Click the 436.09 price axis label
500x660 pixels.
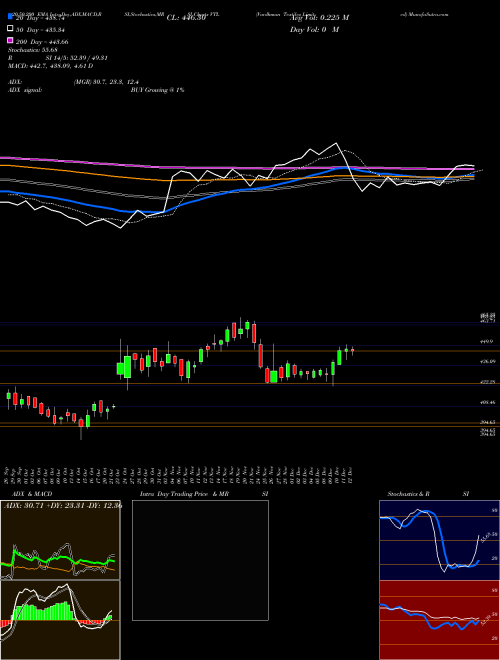pos(488,362)
